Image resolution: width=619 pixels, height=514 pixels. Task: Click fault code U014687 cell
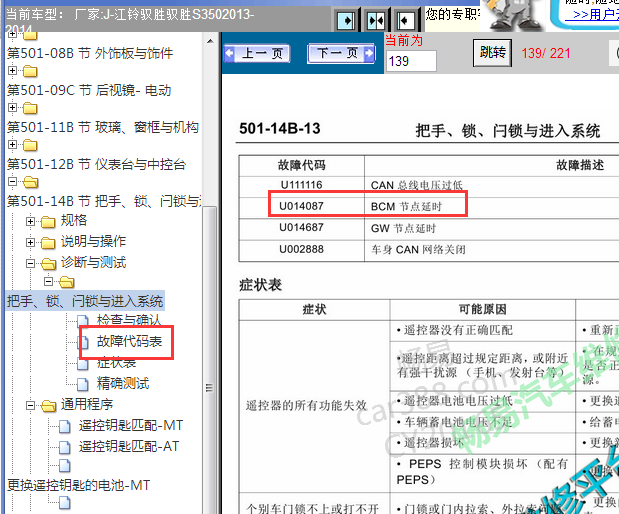pyautogui.click(x=301, y=227)
